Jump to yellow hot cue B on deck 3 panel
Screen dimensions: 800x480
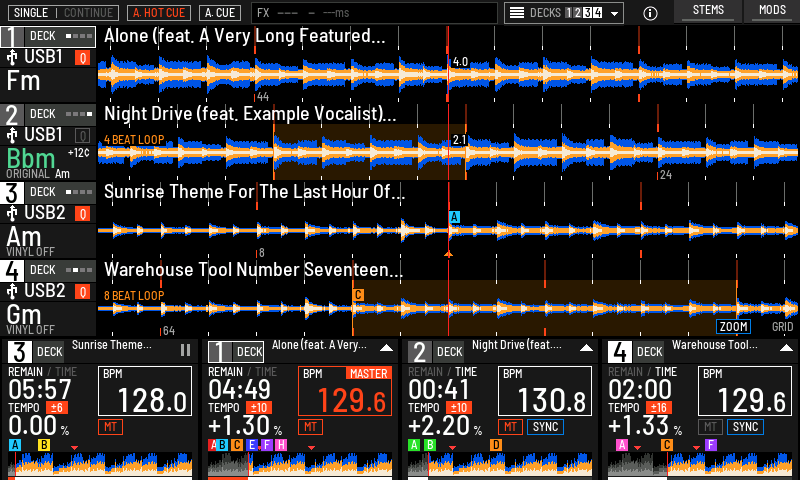point(44,445)
